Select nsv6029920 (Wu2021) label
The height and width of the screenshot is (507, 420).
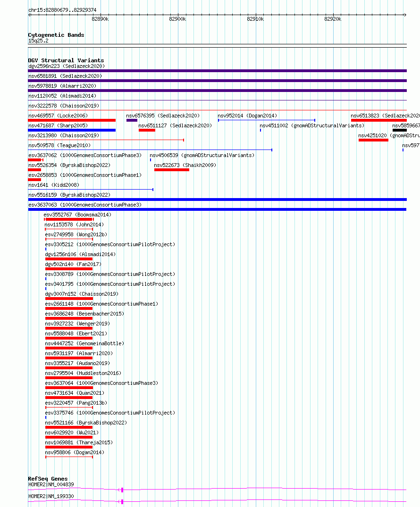click(72, 433)
